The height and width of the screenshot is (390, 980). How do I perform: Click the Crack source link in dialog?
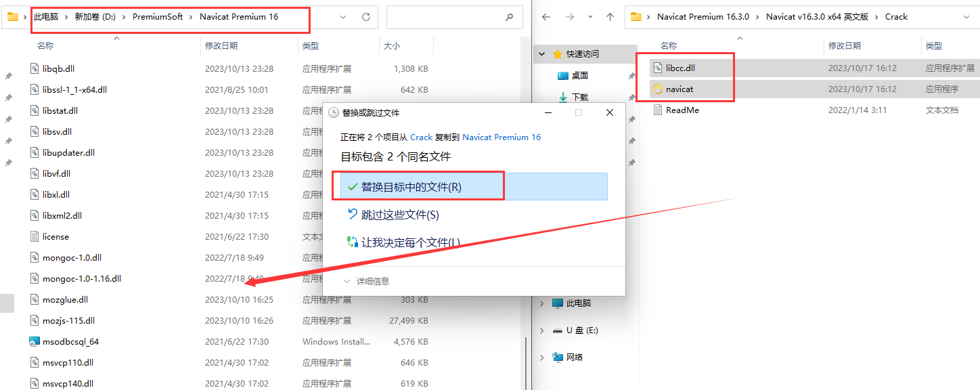coord(422,137)
